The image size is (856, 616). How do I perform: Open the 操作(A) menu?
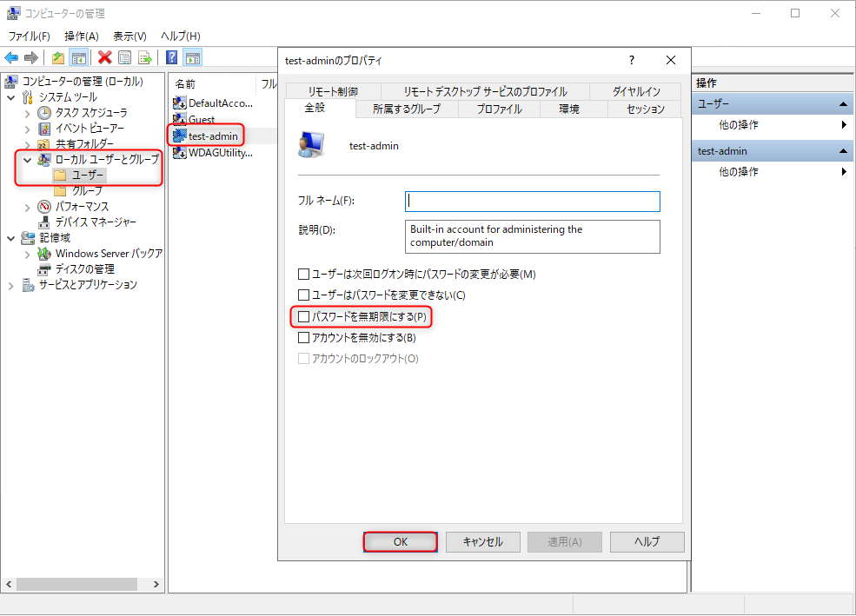pos(82,36)
